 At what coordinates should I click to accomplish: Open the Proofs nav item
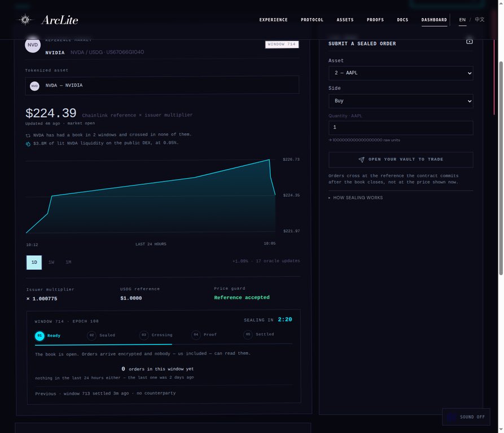pyautogui.click(x=375, y=20)
